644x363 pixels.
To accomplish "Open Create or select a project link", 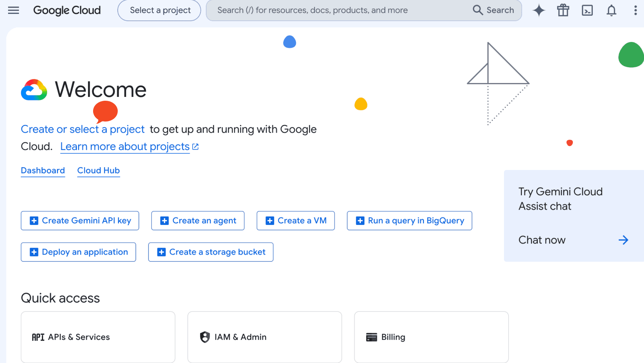I will pos(83,129).
